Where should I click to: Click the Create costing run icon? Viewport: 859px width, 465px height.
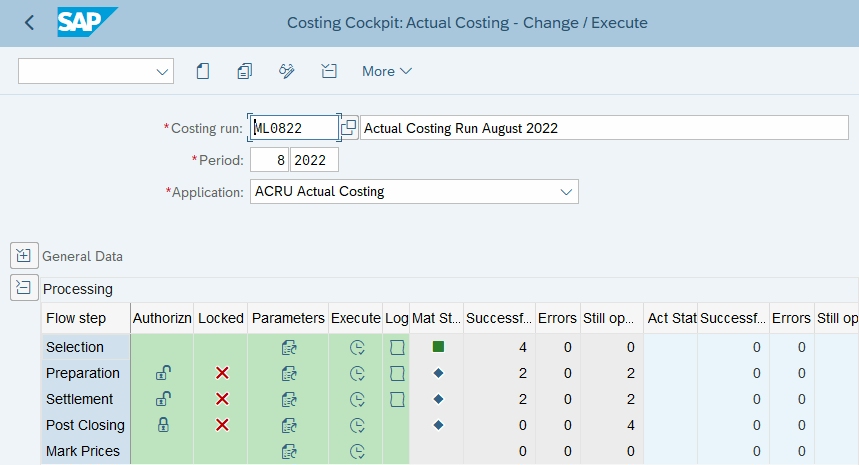pyautogui.click(x=203, y=71)
